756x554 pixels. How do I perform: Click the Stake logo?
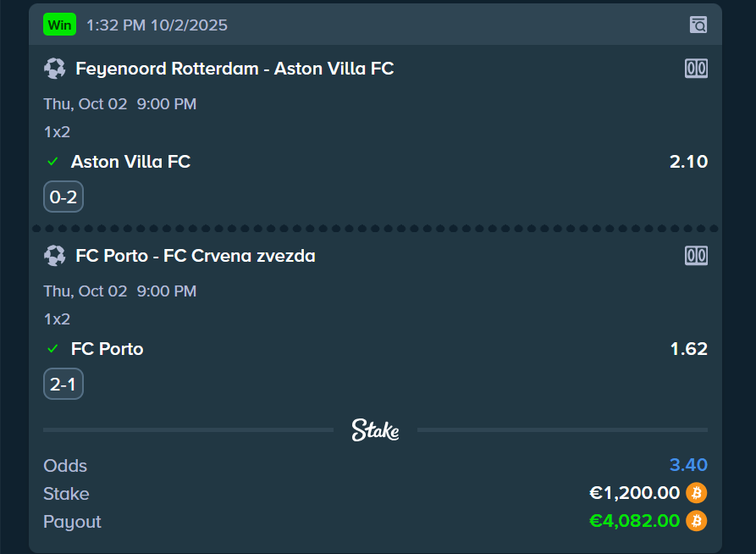[x=375, y=430]
